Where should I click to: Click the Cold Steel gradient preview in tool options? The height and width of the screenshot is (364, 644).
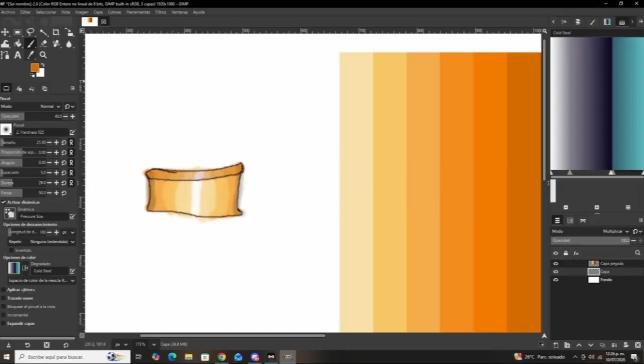point(14,268)
